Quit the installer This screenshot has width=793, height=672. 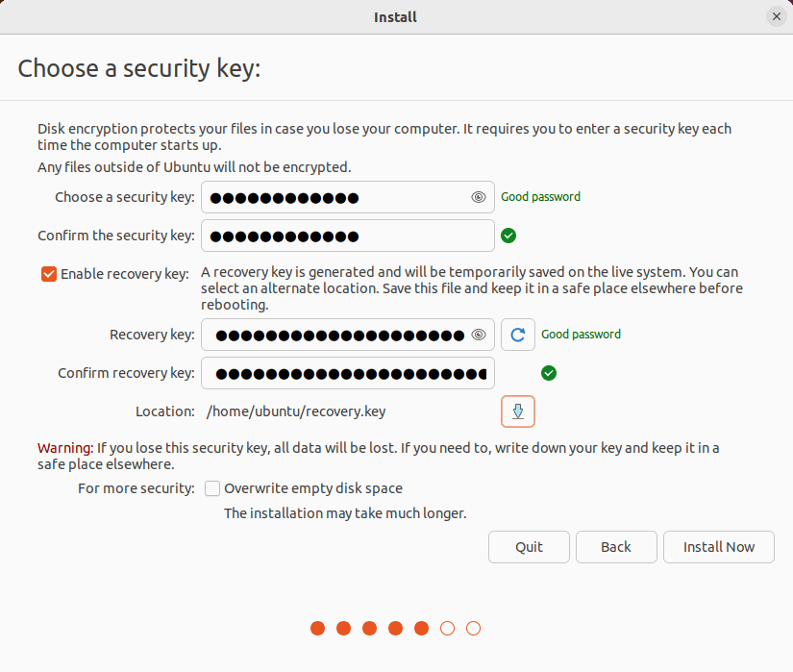pyautogui.click(x=529, y=547)
